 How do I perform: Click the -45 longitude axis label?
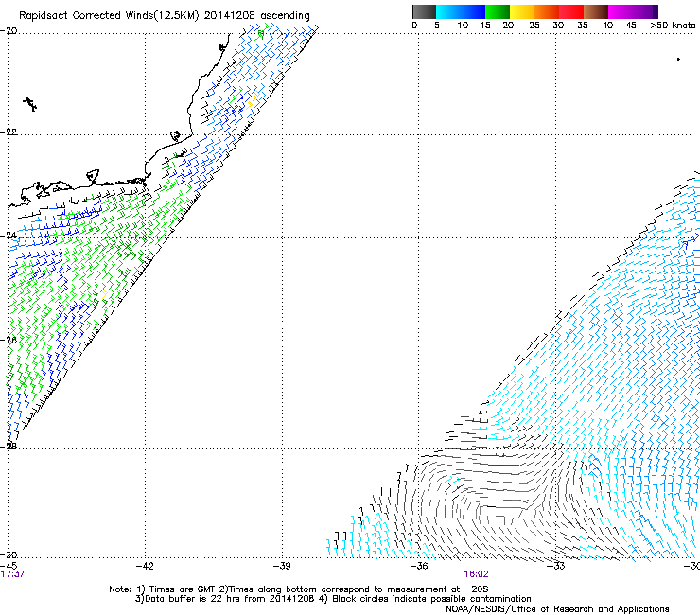coord(9,566)
